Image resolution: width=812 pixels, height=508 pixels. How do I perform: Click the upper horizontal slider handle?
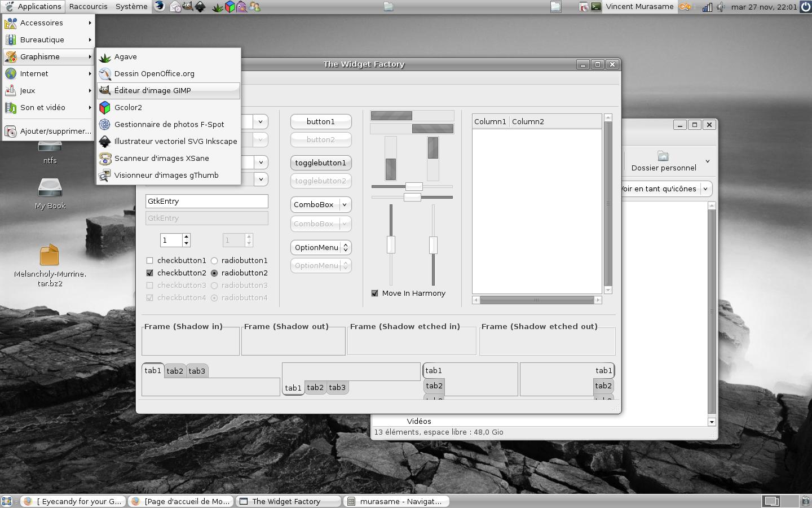(414, 187)
